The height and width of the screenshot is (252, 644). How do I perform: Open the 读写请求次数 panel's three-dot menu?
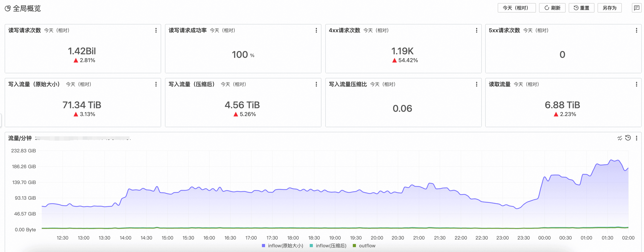(x=156, y=30)
